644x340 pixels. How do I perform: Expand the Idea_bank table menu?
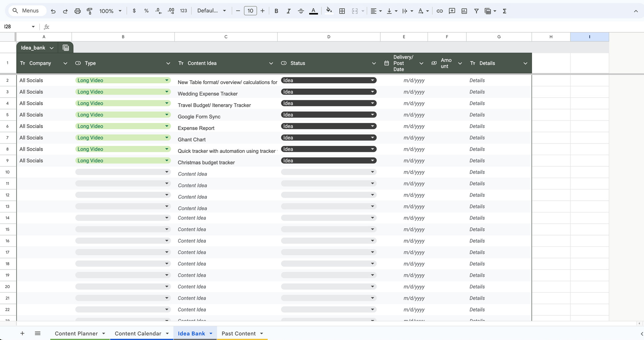click(52, 48)
